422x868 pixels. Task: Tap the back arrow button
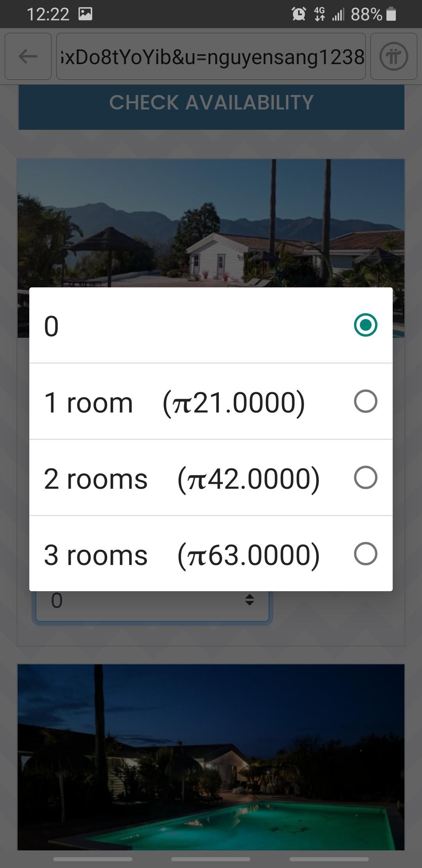(x=28, y=57)
